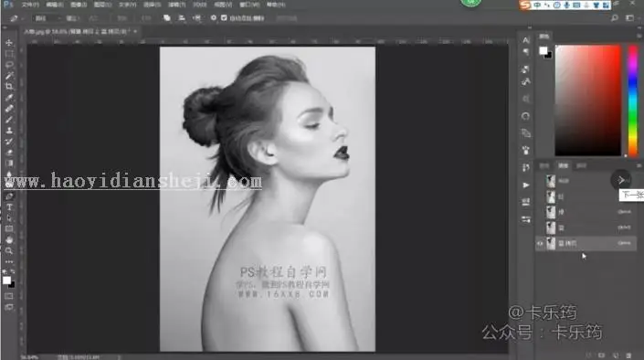
Task: Choose workspace switcher in options bar
Action: click(629, 18)
